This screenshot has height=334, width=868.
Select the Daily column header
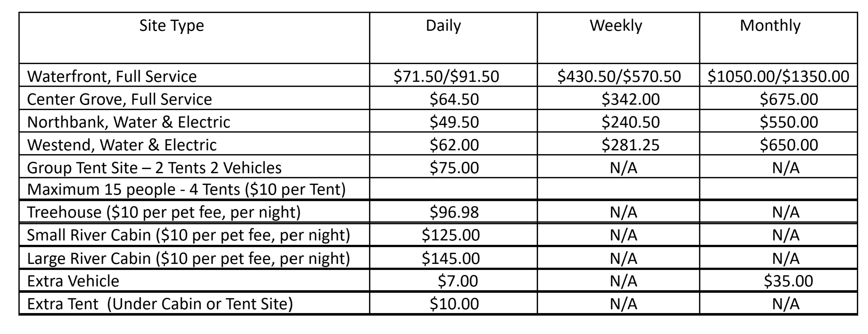[x=443, y=26]
